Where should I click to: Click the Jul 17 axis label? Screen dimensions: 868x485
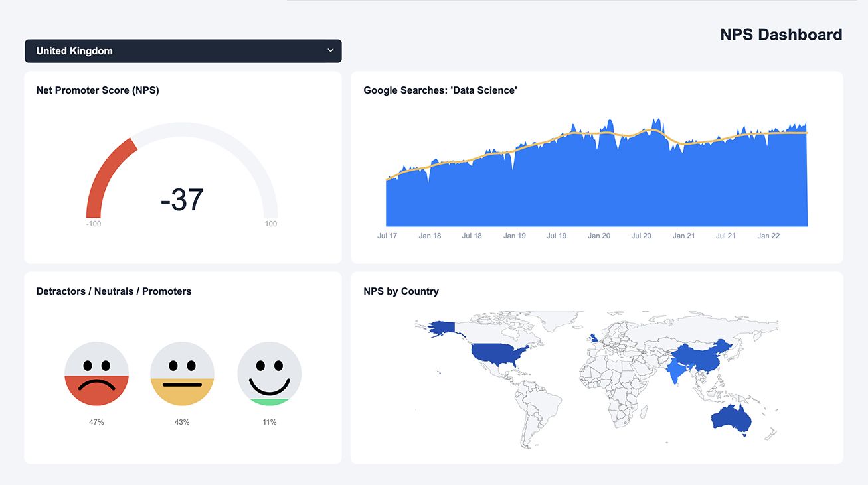pyautogui.click(x=387, y=236)
